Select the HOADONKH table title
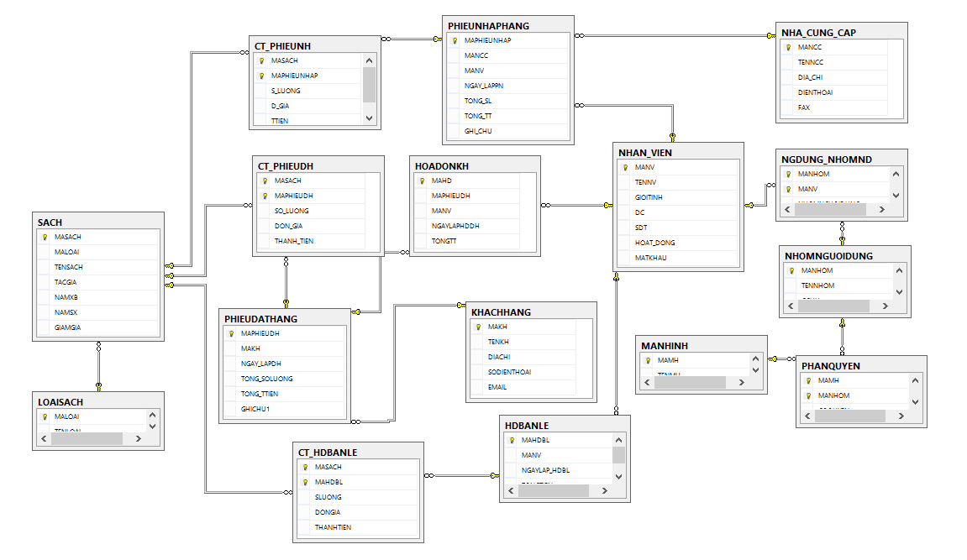 (x=442, y=166)
